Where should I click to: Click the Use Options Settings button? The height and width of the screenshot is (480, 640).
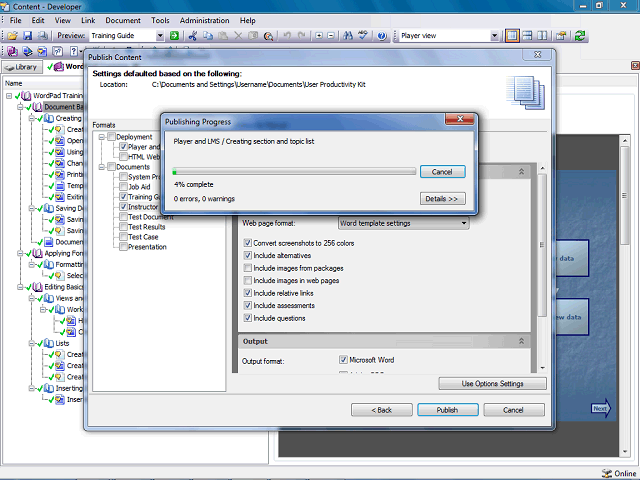492,384
